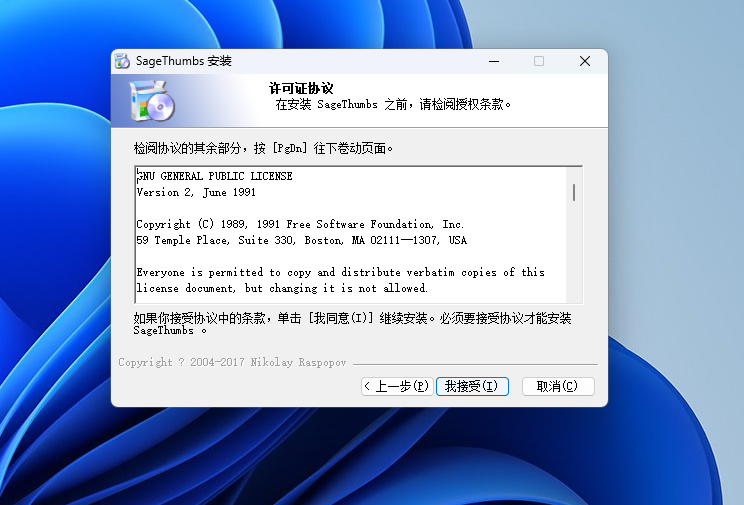
Task: Click the 'Everyone is permitted to copy' line
Action: click(x=341, y=272)
